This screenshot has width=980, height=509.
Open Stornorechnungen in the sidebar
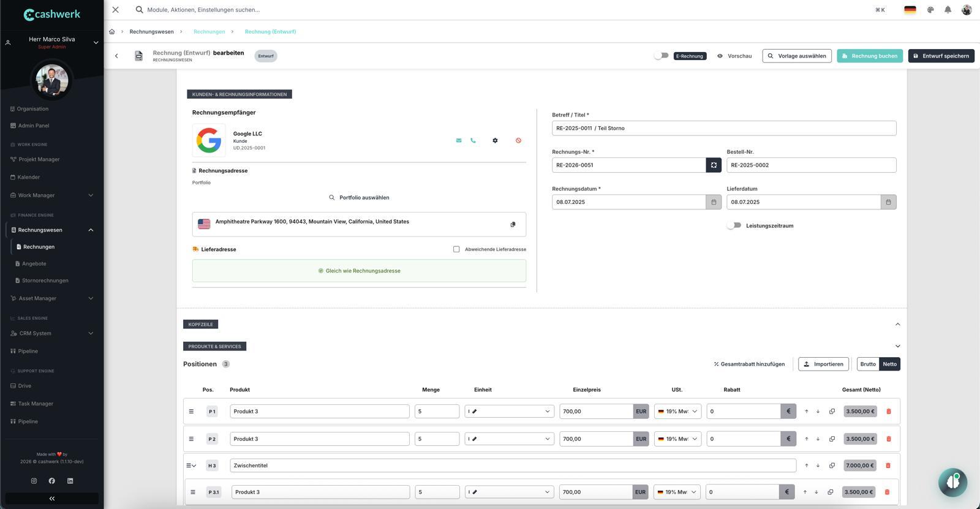click(x=45, y=281)
